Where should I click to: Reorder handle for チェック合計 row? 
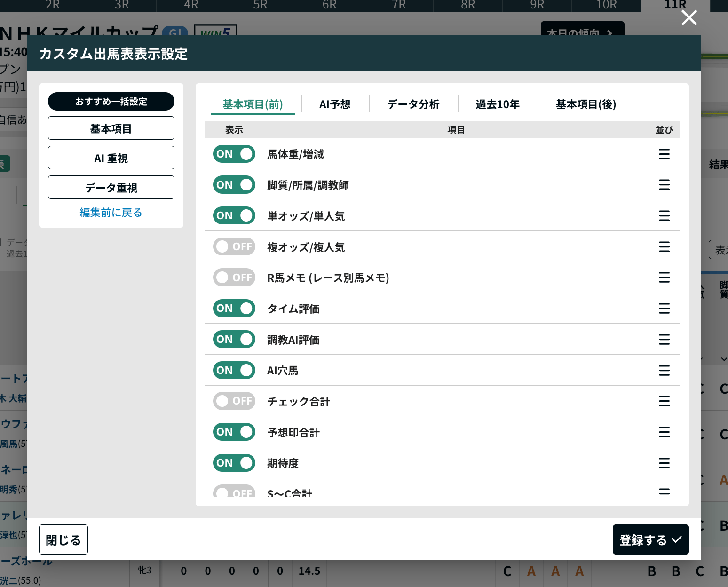[x=664, y=401]
